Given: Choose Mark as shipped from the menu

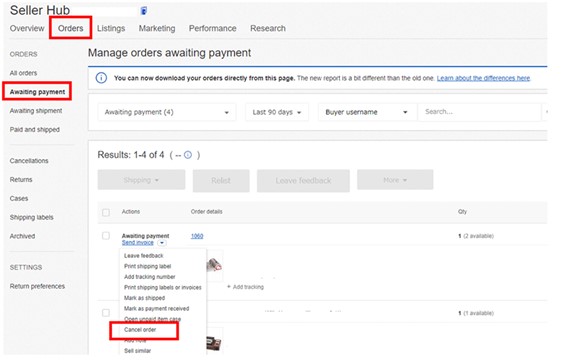Looking at the screenshot, I should (x=144, y=298).
